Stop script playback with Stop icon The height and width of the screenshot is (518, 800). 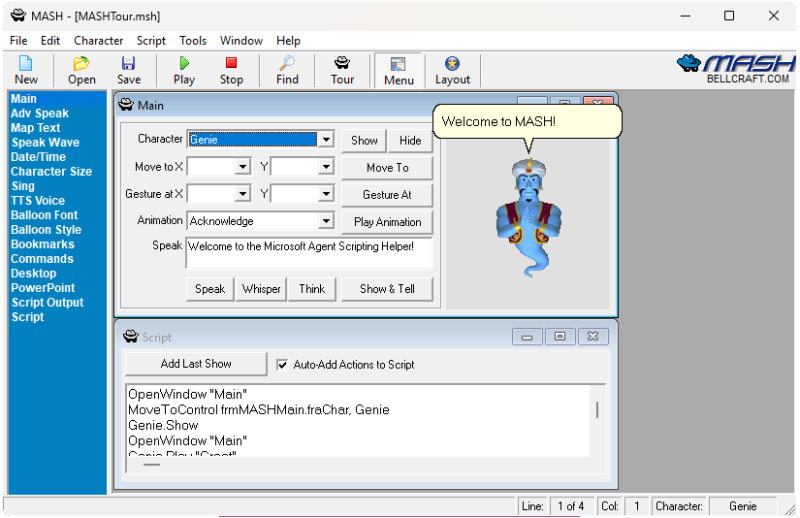(x=231, y=70)
